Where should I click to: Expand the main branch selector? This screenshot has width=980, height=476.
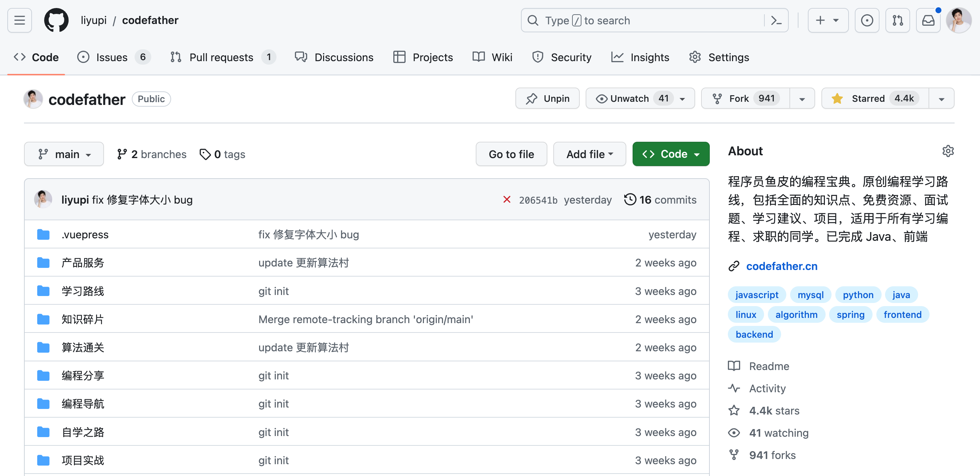tap(64, 154)
